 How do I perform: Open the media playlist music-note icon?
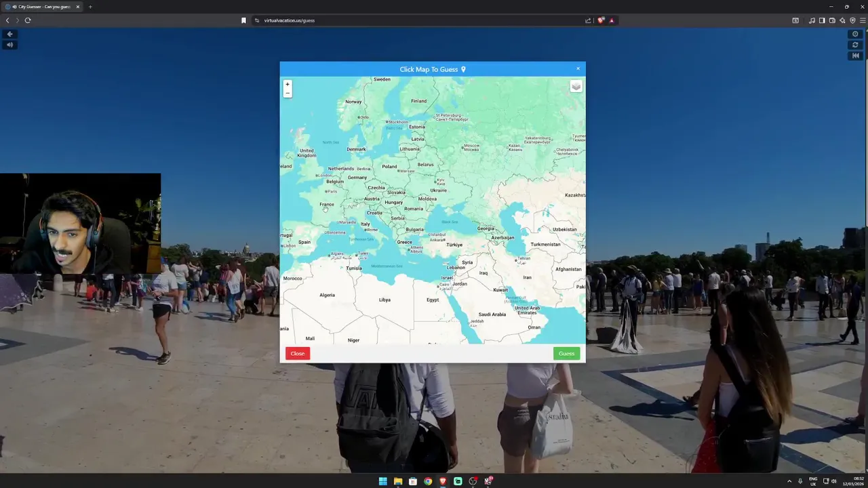tap(812, 20)
